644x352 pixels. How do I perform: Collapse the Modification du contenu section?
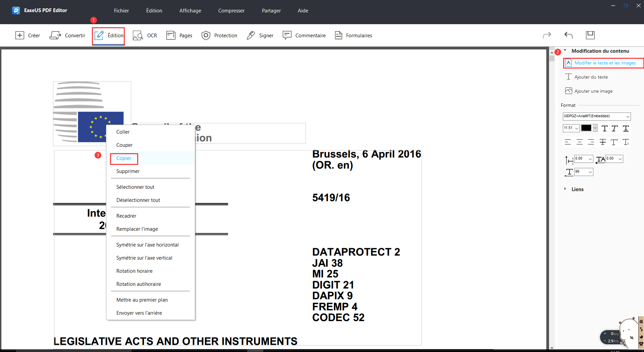565,51
